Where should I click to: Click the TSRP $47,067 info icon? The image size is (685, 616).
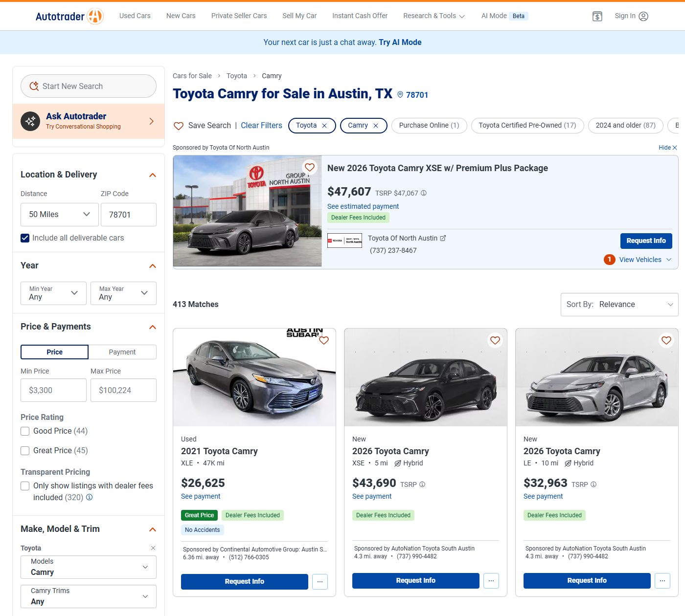pos(424,193)
